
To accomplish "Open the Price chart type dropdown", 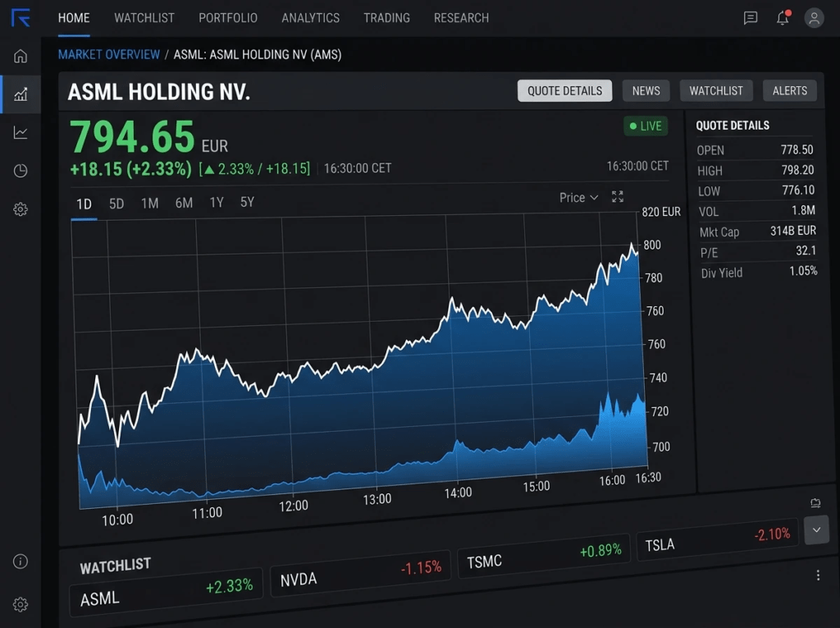I will point(577,198).
